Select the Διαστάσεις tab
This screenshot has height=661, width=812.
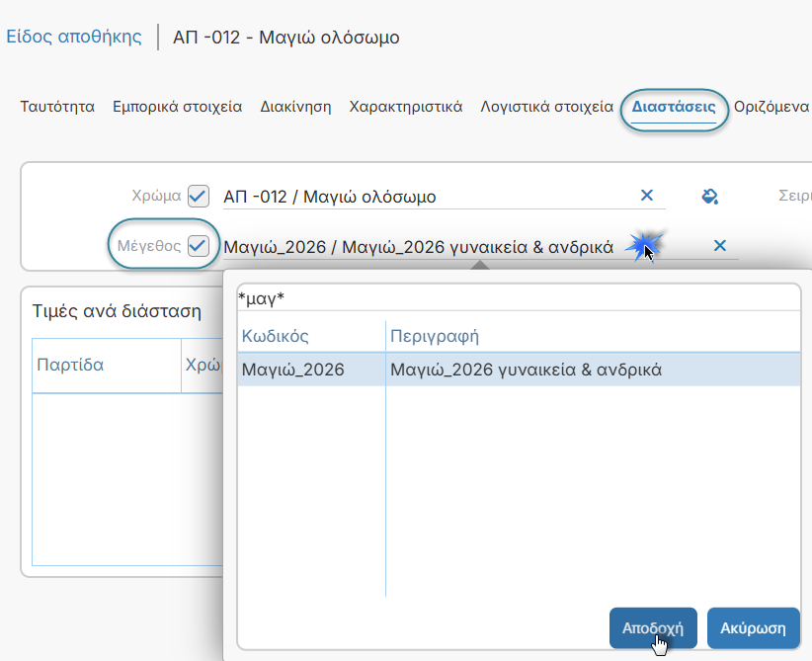coord(674,107)
